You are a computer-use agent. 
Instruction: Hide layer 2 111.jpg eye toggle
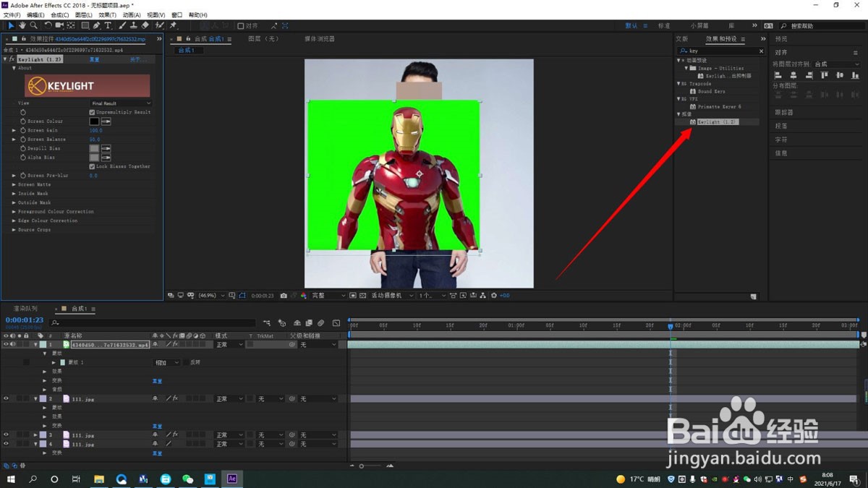point(7,399)
